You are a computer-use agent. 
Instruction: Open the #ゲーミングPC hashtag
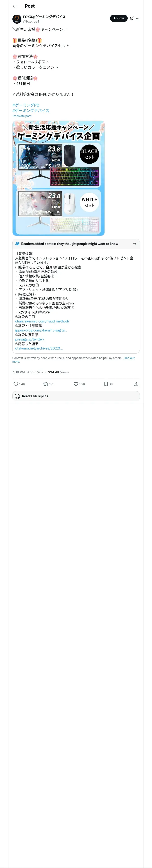coord(26,105)
